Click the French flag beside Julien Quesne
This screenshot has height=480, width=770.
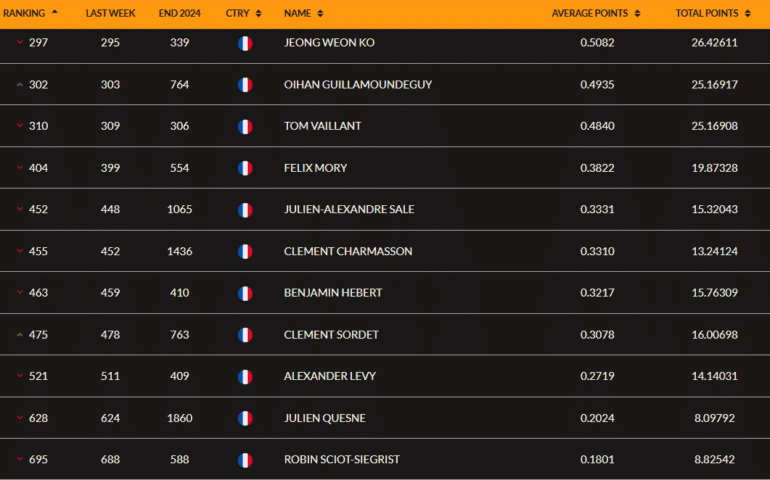tap(245, 418)
